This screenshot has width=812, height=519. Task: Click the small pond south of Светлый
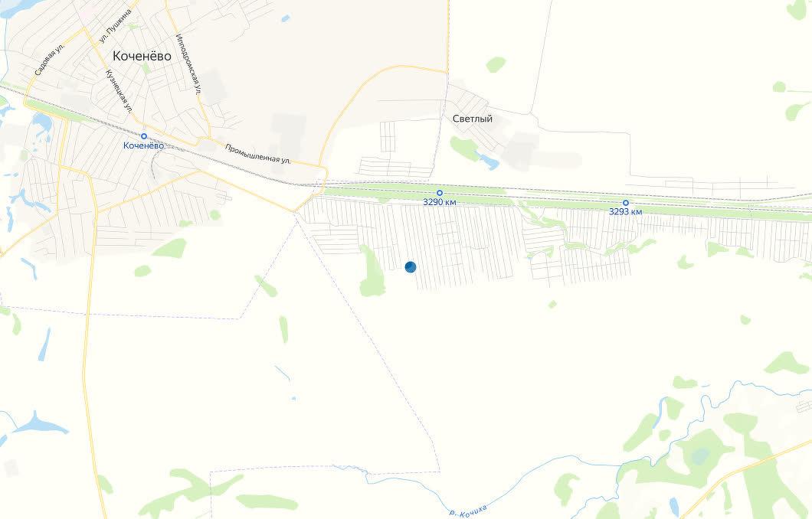[x=488, y=162]
